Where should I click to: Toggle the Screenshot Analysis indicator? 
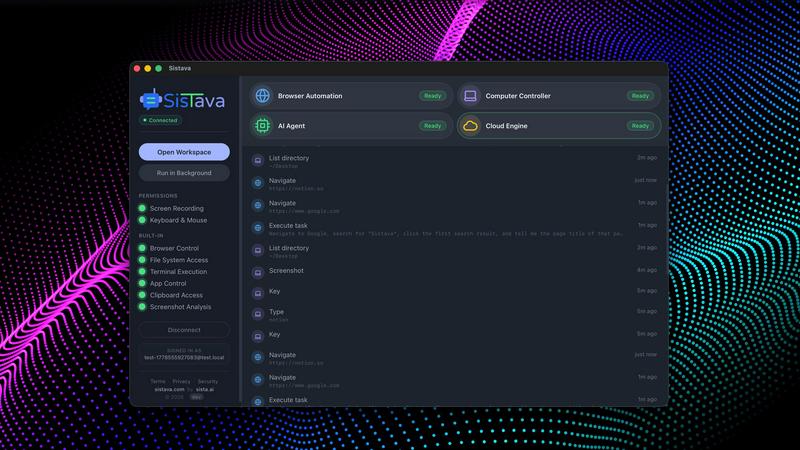142,307
